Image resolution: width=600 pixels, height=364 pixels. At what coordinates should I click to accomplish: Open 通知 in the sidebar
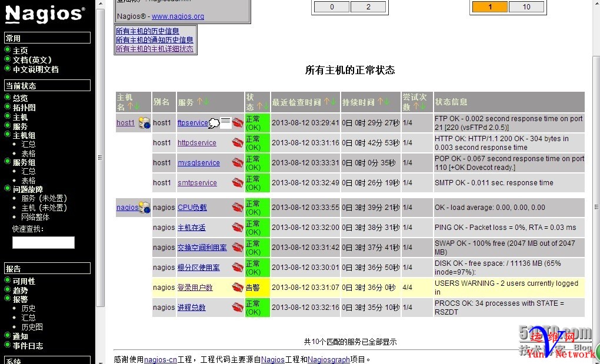coord(20,336)
